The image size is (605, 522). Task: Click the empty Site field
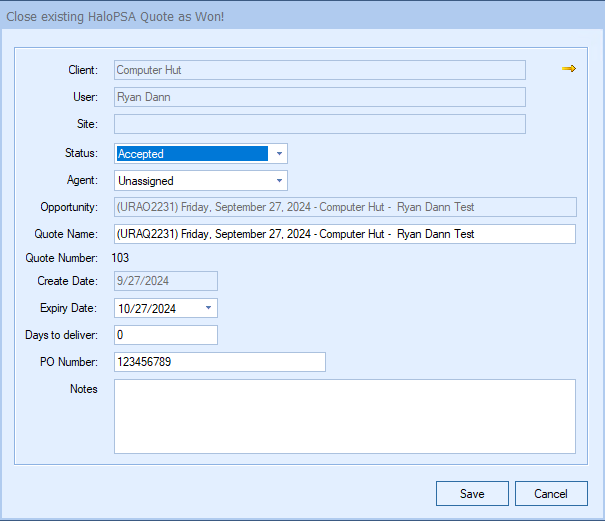(319, 124)
